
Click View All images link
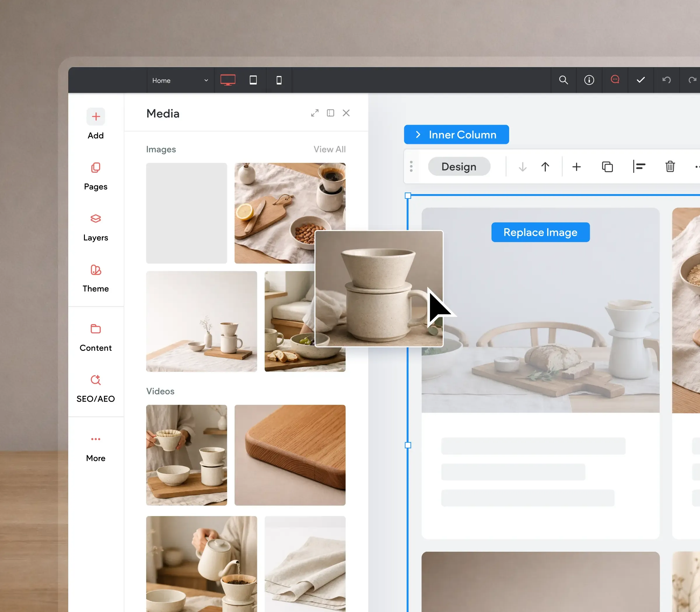pyautogui.click(x=330, y=149)
